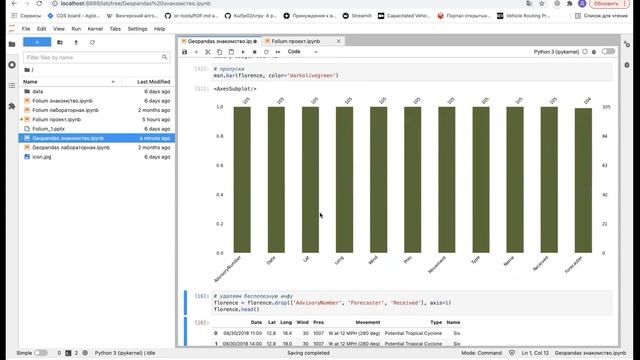The image size is (640, 360).
Task: Restart the kernel from notebook toolbar
Action: click(x=266, y=52)
